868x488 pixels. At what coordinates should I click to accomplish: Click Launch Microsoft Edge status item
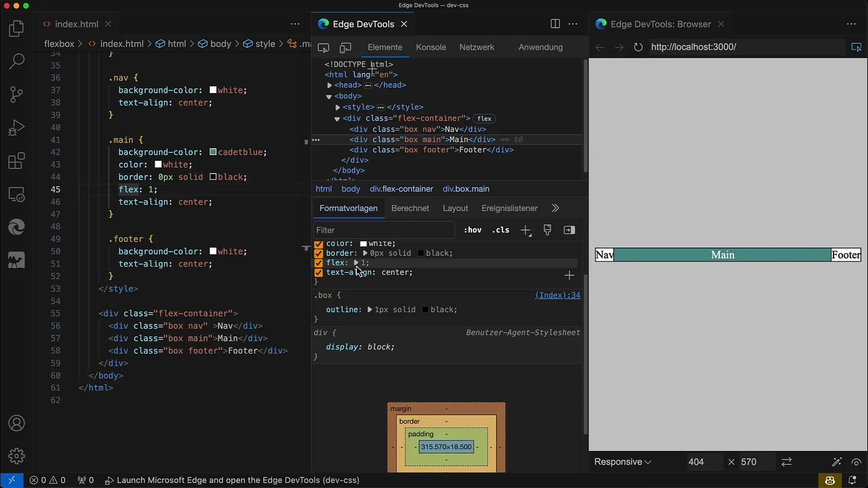tap(232, 480)
